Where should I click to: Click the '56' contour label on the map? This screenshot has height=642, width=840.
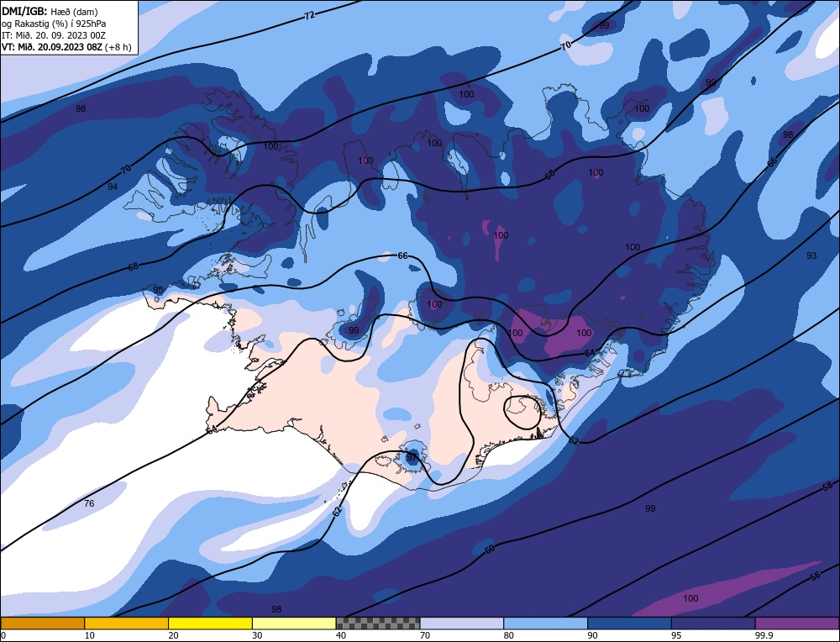(x=816, y=576)
